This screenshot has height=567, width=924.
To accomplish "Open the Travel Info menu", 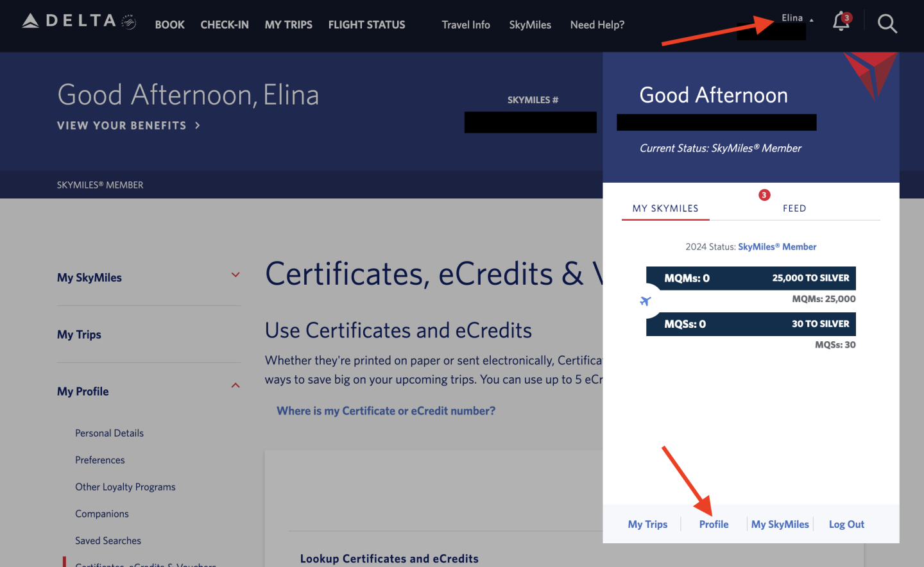I will (x=466, y=25).
